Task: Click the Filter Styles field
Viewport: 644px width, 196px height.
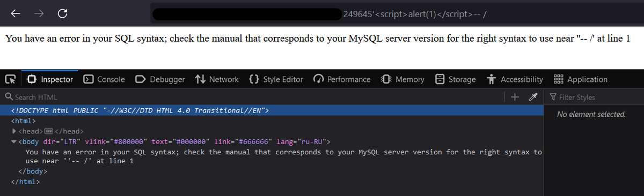Action: (x=595, y=97)
